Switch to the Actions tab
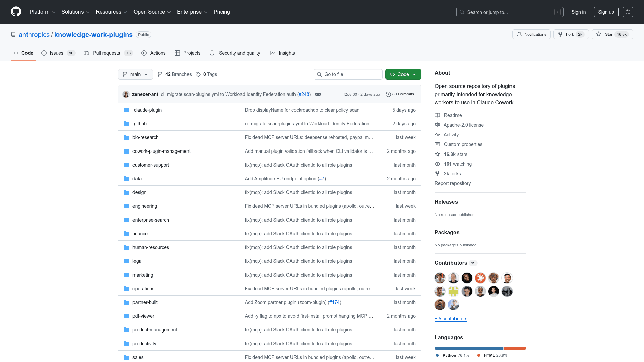 154,53
